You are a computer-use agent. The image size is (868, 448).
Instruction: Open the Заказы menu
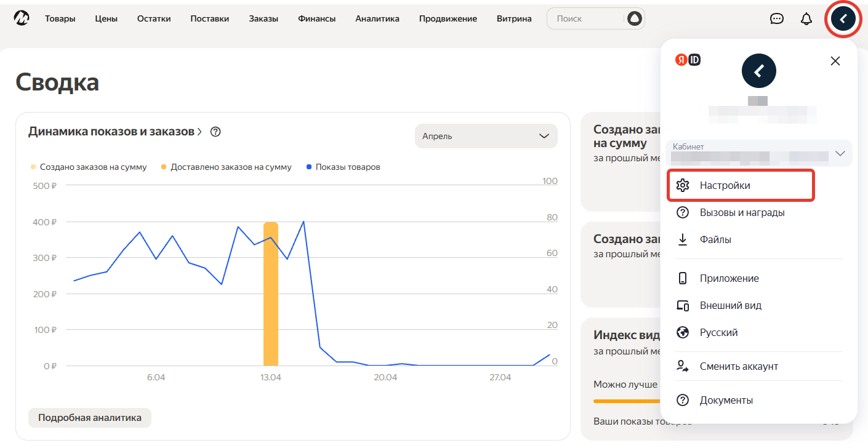pyautogui.click(x=263, y=18)
